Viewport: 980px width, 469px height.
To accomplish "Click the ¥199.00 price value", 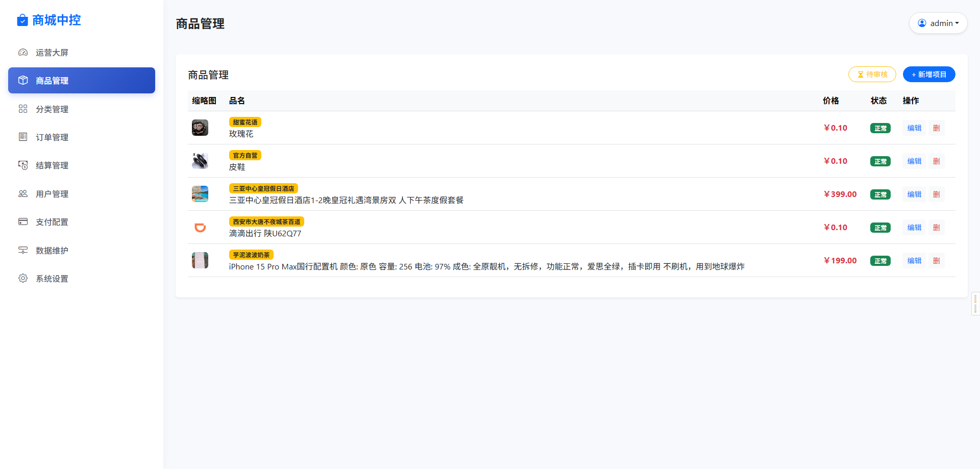I will pos(840,260).
